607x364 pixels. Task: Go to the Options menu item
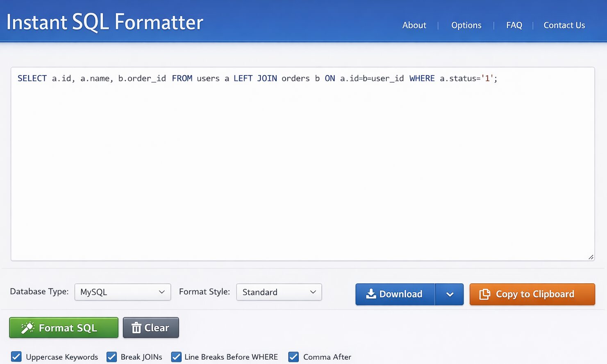466,25
